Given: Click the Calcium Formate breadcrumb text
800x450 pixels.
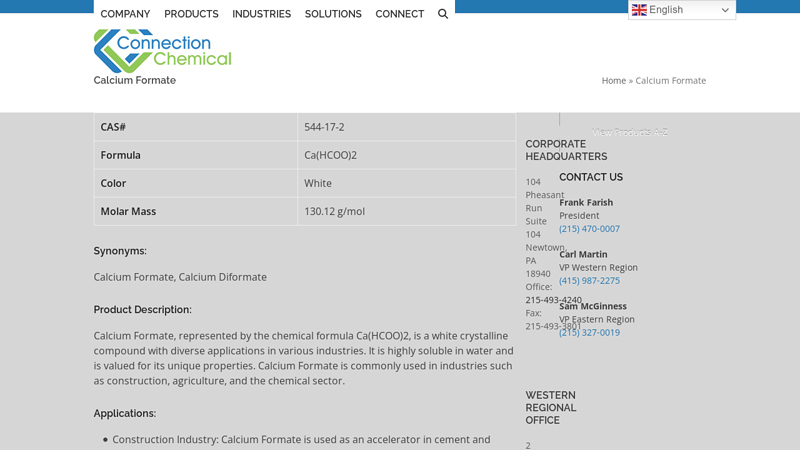Looking at the screenshot, I should (670, 81).
